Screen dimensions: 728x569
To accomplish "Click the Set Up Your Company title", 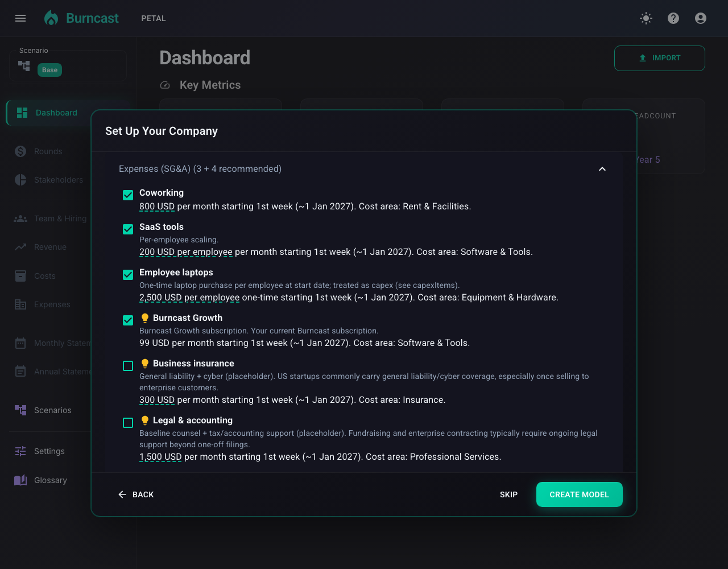I will point(162,131).
